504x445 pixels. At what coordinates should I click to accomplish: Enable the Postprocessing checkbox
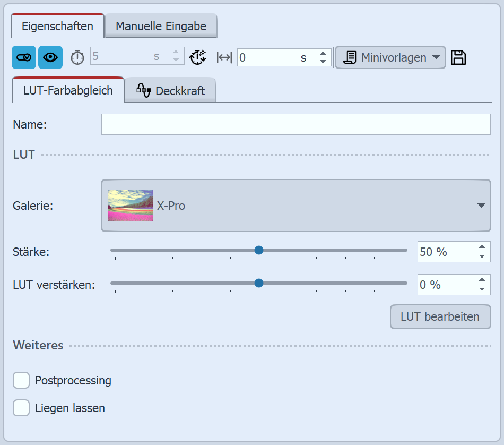[21, 381]
